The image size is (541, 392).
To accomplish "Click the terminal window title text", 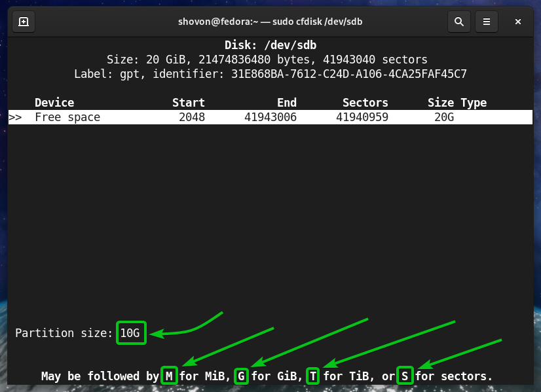I will tap(270, 22).
